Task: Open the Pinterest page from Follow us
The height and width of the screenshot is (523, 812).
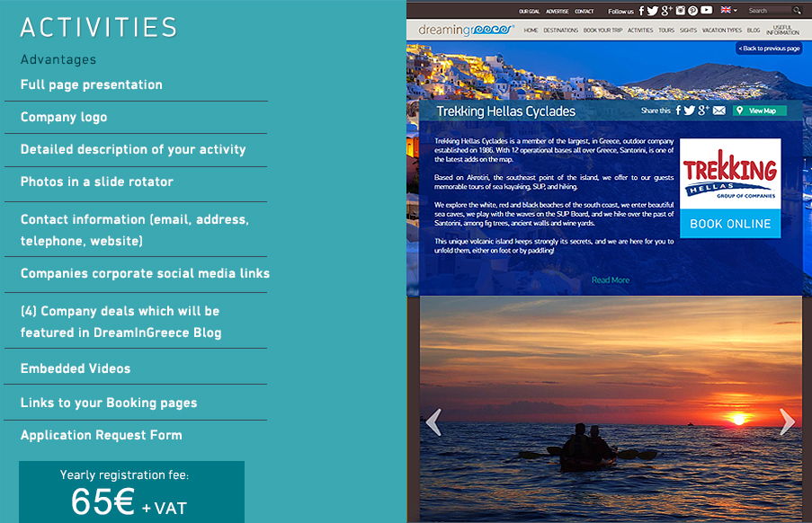Action: click(x=693, y=11)
